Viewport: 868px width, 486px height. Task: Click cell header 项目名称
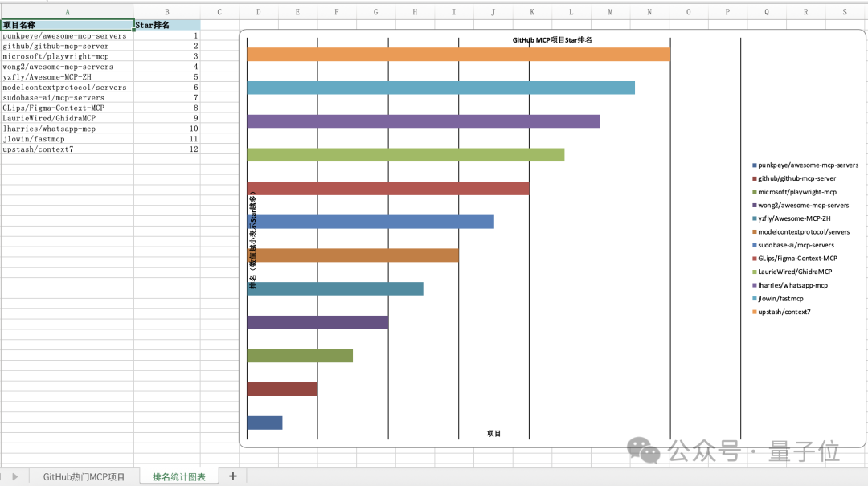click(67, 25)
